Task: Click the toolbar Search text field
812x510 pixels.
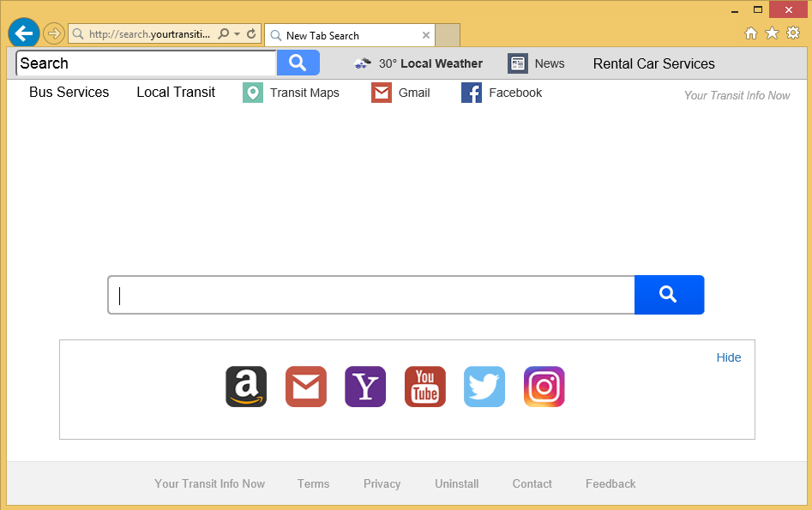Action: point(147,63)
